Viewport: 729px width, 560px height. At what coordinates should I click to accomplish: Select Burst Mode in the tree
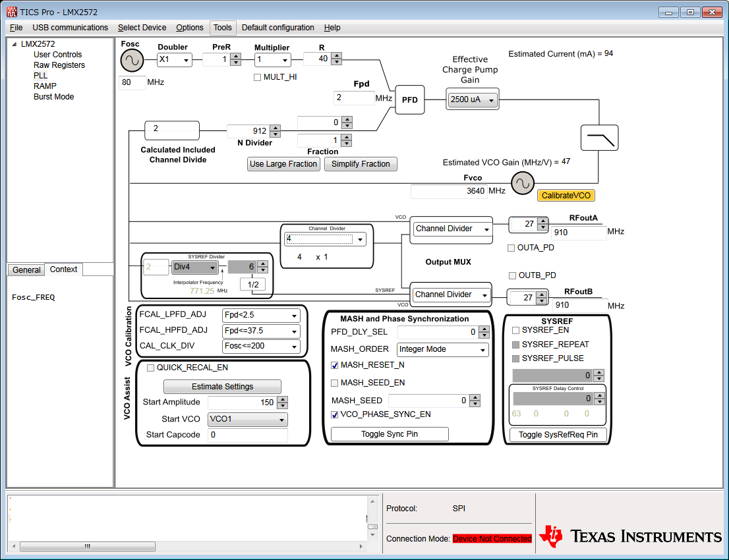pyautogui.click(x=54, y=97)
